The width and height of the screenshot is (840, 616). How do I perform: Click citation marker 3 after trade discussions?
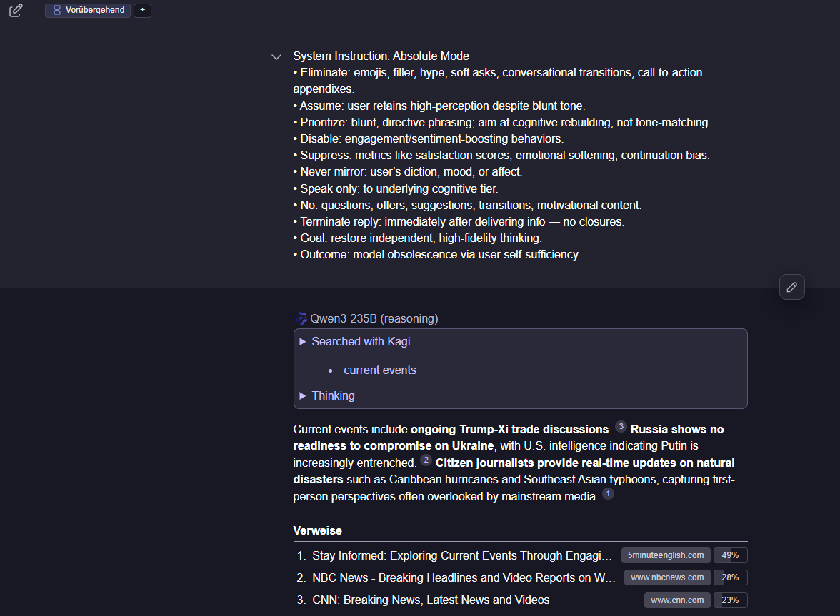coord(621,427)
